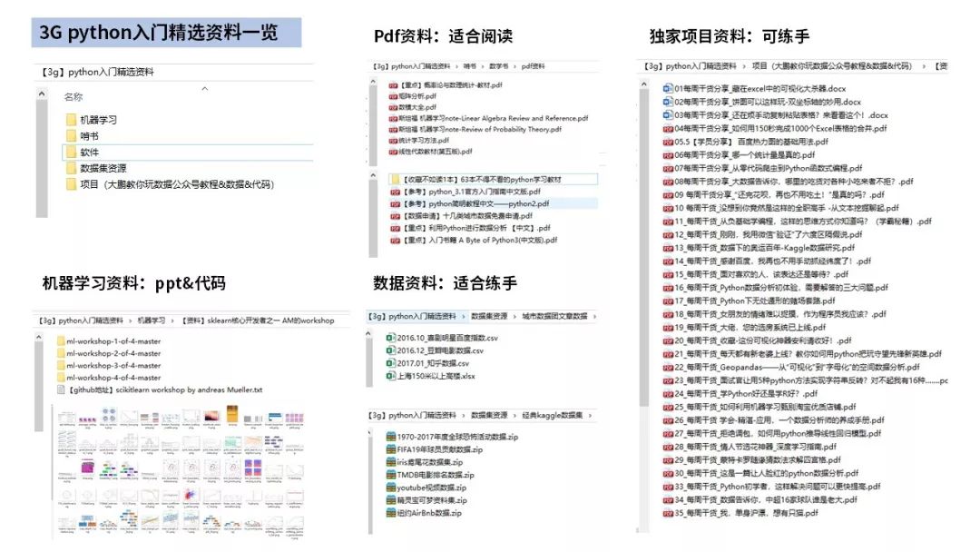The height and width of the screenshot is (552, 980).
Task: Click scroll-up arrow of ml-workshop list
Action: pyautogui.click(x=39, y=337)
